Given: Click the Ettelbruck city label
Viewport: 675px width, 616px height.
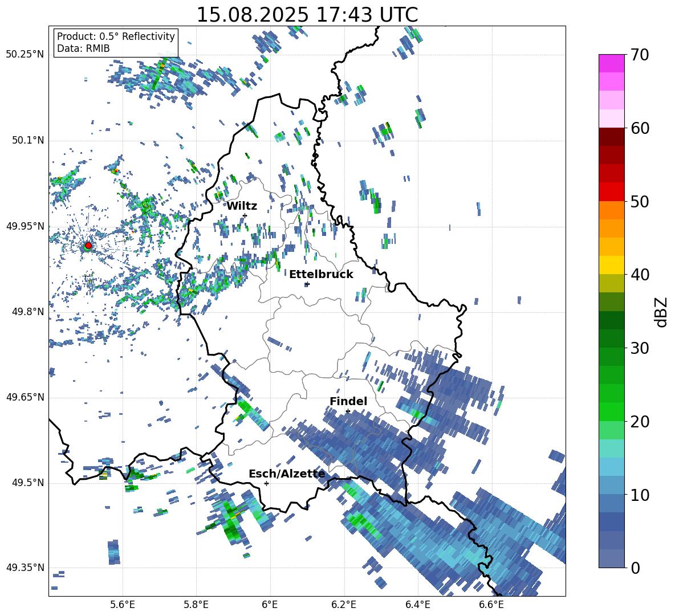Looking at the screenshot, I should tap(321, 275).
